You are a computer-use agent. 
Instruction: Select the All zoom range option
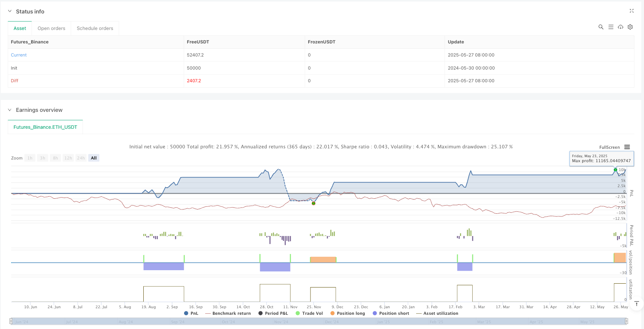click(x=93, y=158)
